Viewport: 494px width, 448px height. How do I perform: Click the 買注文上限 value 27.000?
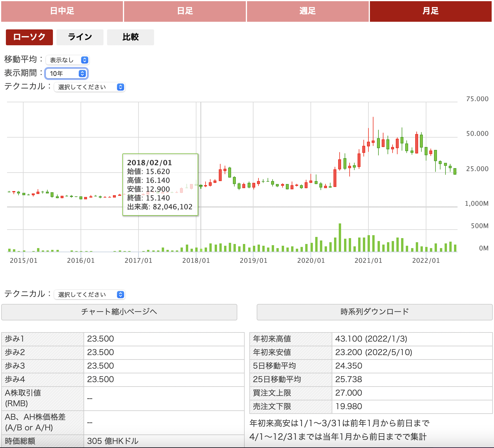pyautogui.click(x=349, y=393)
